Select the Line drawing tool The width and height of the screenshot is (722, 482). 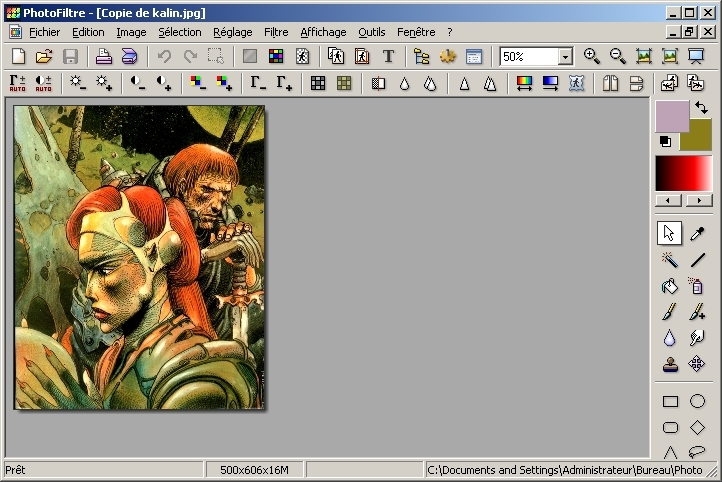pyautogui.click(x=697, y=260)
